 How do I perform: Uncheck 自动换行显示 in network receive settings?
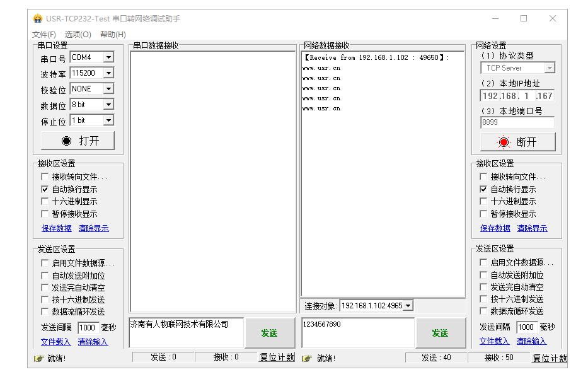(483, 189)
